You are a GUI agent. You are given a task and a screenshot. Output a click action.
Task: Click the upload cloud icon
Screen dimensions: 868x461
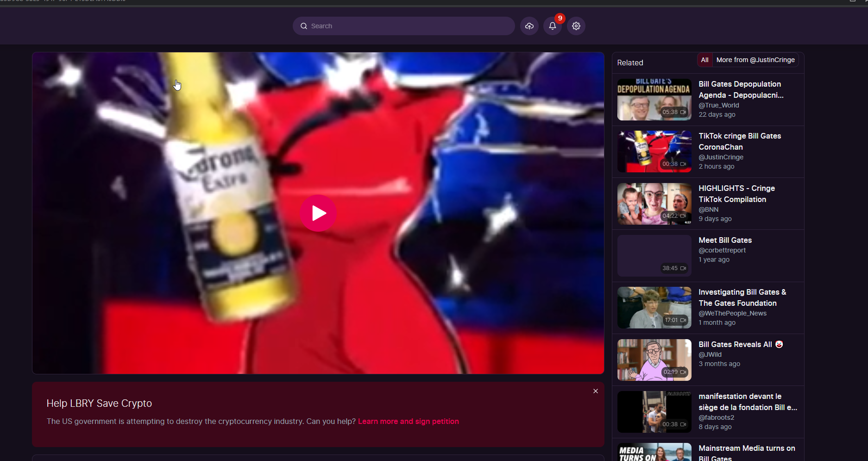(x=529, y=26)
